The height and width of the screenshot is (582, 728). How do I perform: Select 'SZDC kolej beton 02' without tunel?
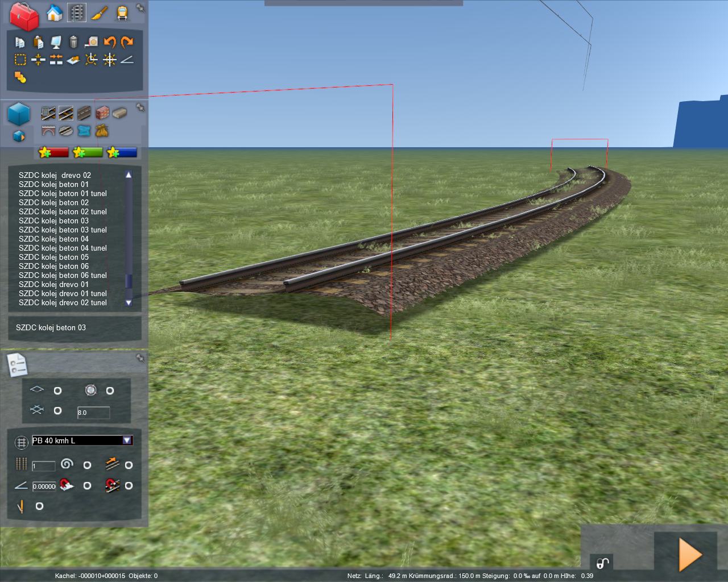(x=53, y=202)
